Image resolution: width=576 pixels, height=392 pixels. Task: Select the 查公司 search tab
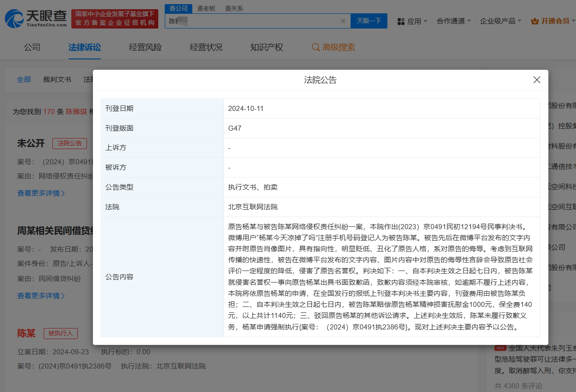point(178,8)
